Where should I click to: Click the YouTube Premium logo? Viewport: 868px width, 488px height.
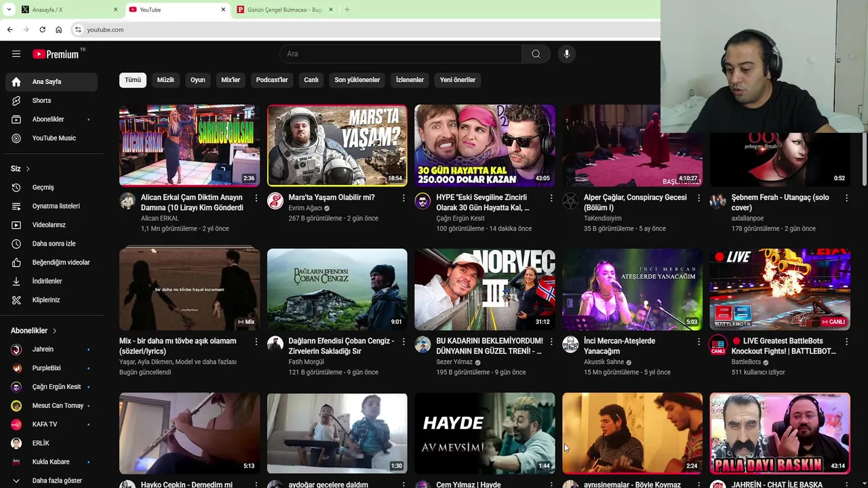click(56, 54)
